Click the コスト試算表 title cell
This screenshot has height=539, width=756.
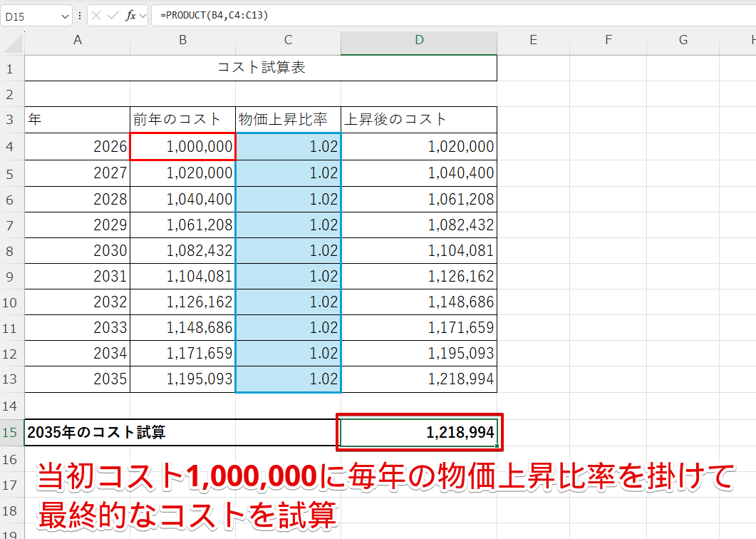(x=261, y=68)
